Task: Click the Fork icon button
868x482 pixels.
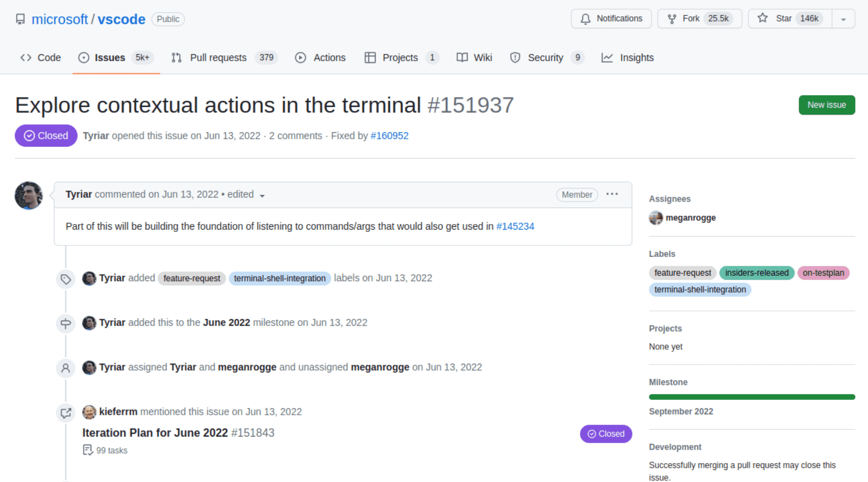Action: [671, 19]
